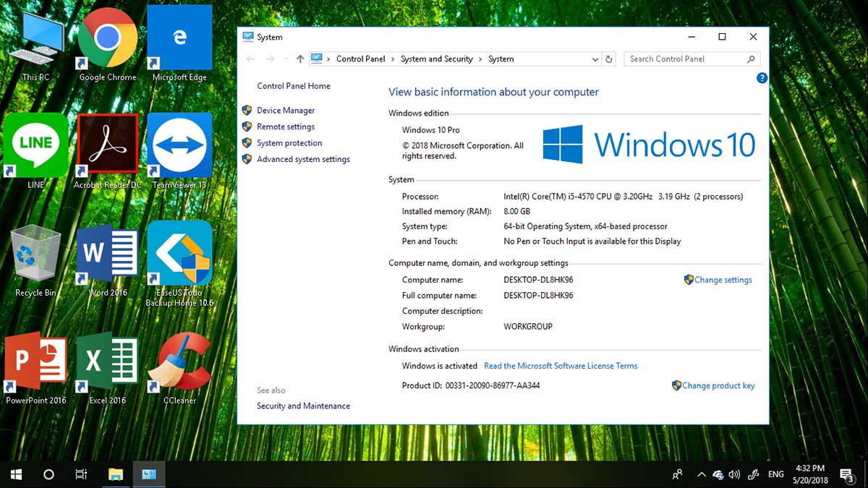The width and height of the screenshot is (868, 488).
Task: Go to Control Panel in the breadcrumb
Action: point(361,59)
